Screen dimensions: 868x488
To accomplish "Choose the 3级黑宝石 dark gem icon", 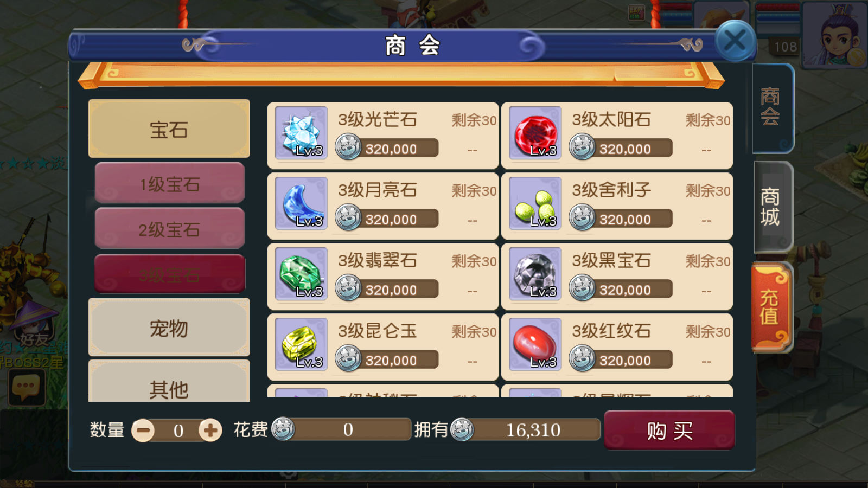I will point(535,274).
